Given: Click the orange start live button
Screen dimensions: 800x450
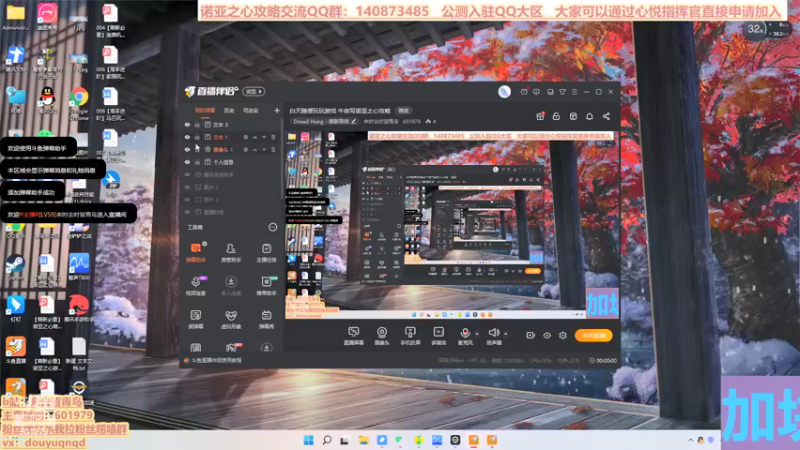Looking at the screenshot, I should (x=593, y=335).
